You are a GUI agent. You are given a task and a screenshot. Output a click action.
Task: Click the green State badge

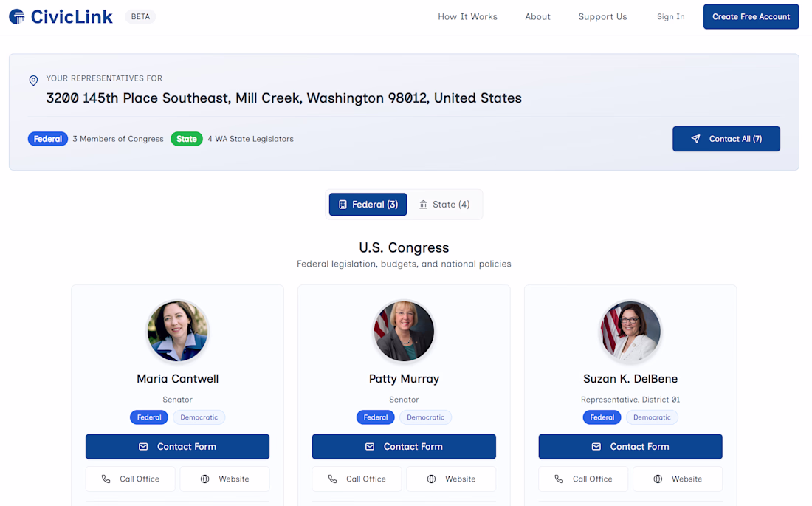click(187, 139)
